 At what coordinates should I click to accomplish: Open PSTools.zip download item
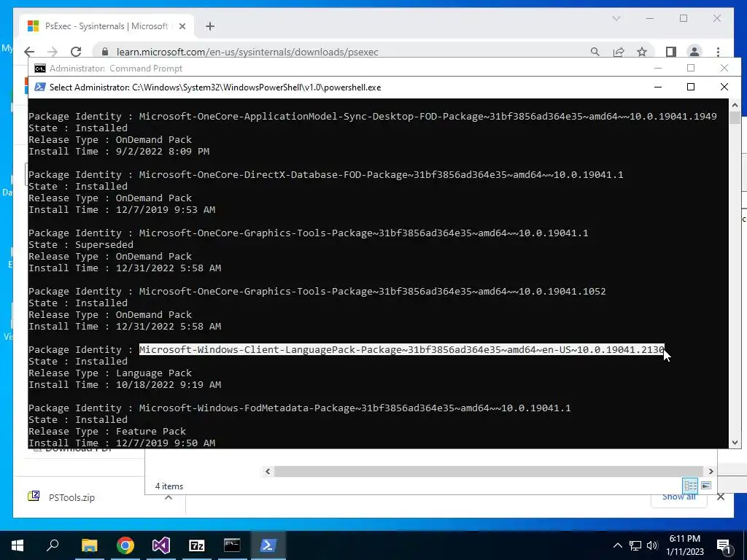click(71, 497)
